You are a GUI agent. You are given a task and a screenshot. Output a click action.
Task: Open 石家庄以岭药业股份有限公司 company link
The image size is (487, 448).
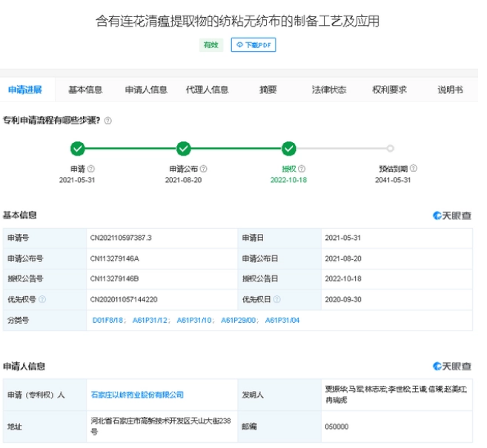136,395
